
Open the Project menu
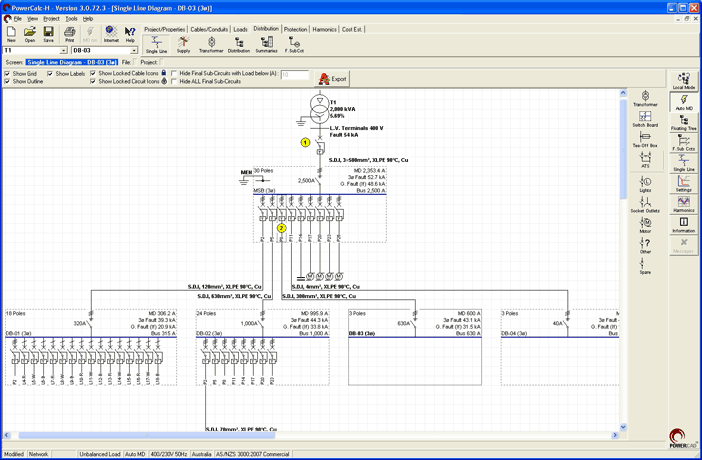[x=51, y=19]
